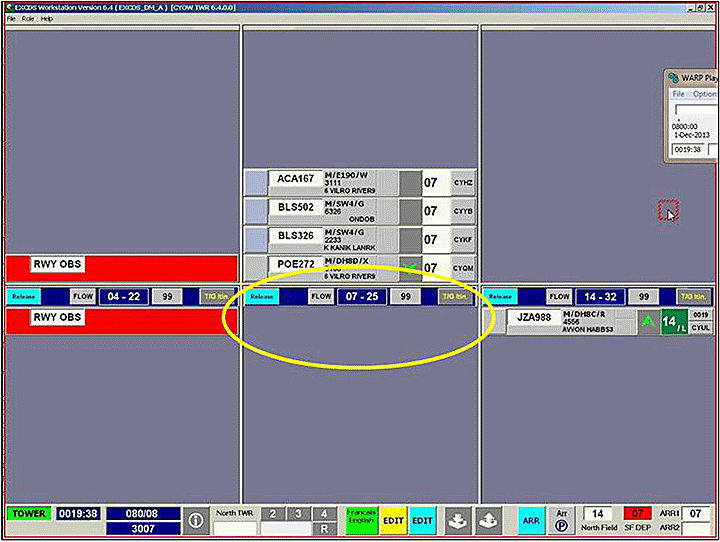The width and height of the screenshot is (720, 542).
Task: Click the yellow EDIT button
Action: [391, 520]
